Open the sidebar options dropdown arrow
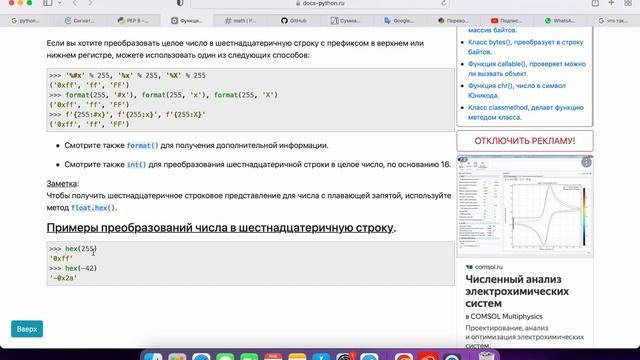640x360 pixels. 60,3
